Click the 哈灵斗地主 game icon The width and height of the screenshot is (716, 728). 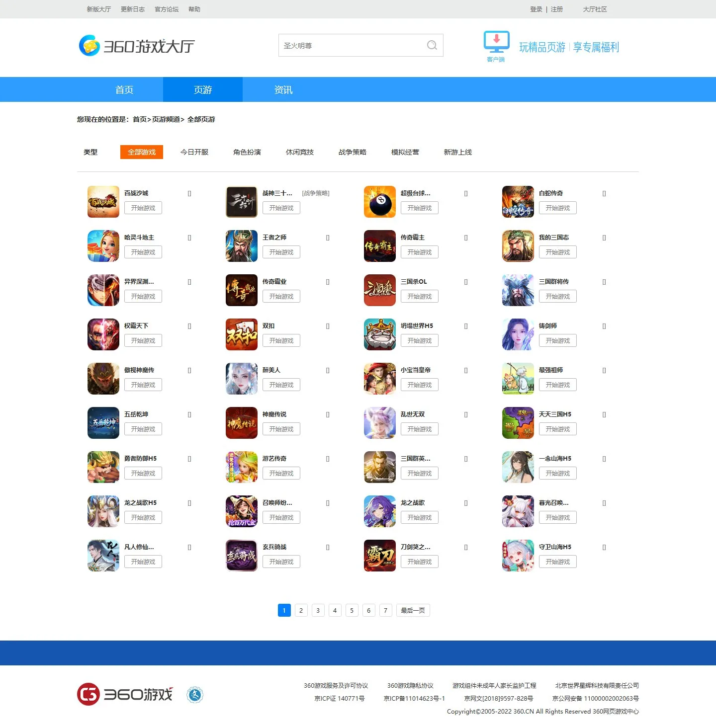[x=103, y=246]
